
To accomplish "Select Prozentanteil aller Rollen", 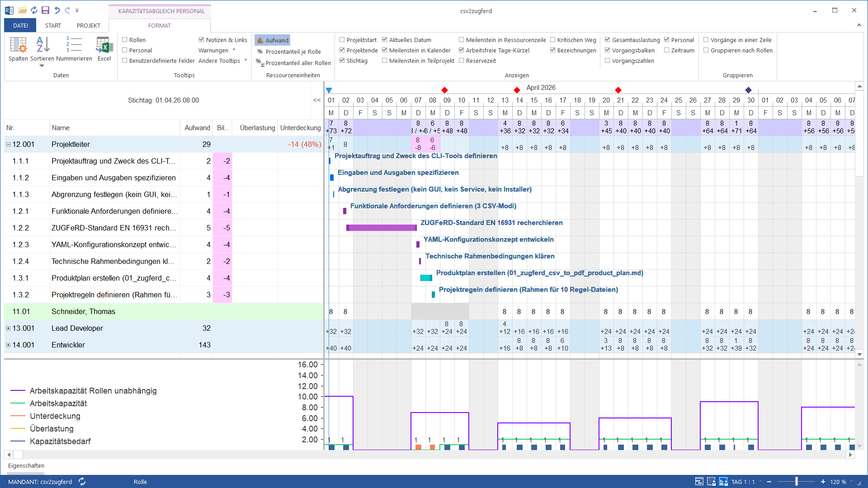I will pos(293,63).
